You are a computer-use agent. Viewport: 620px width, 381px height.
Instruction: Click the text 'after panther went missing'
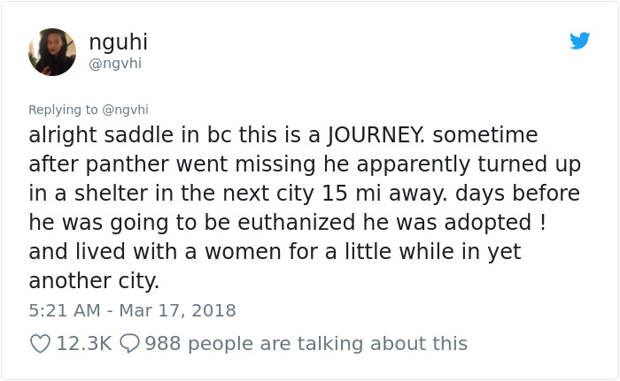[x=172, y=164]
